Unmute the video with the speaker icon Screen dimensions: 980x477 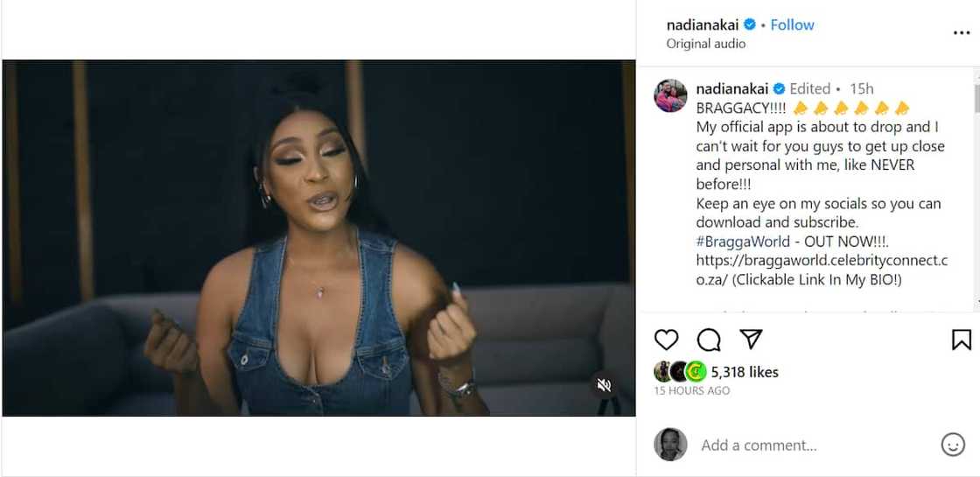coord(604,385)
